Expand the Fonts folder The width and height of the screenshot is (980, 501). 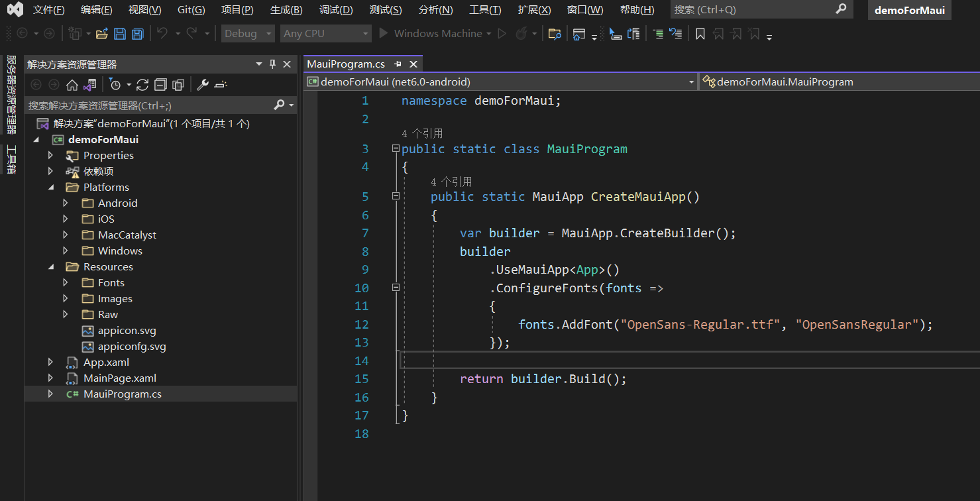(66, 282)
